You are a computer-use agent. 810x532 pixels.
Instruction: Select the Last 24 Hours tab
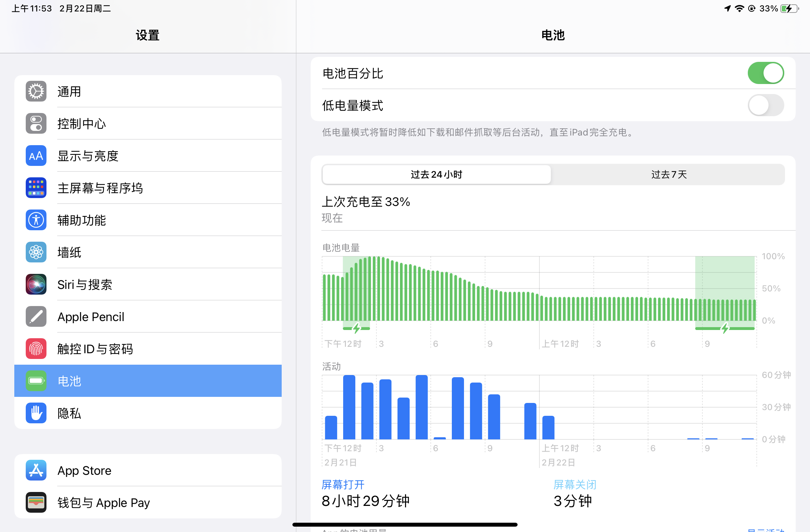436,174
